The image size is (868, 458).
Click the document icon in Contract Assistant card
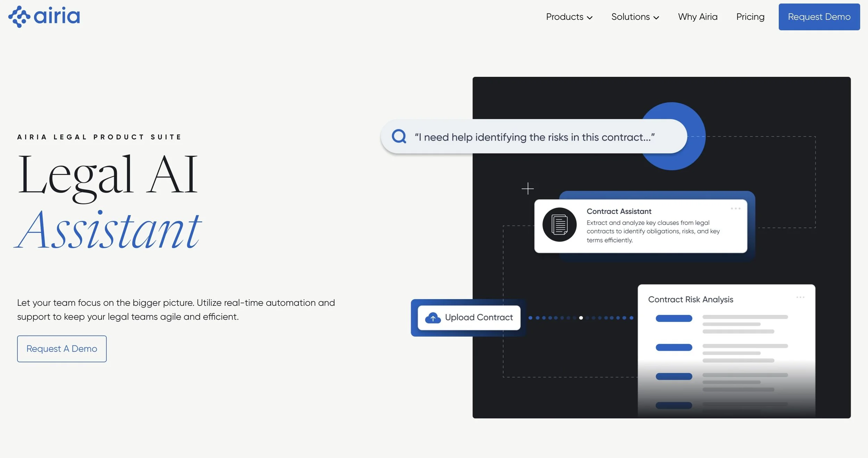tap(559, 224)
